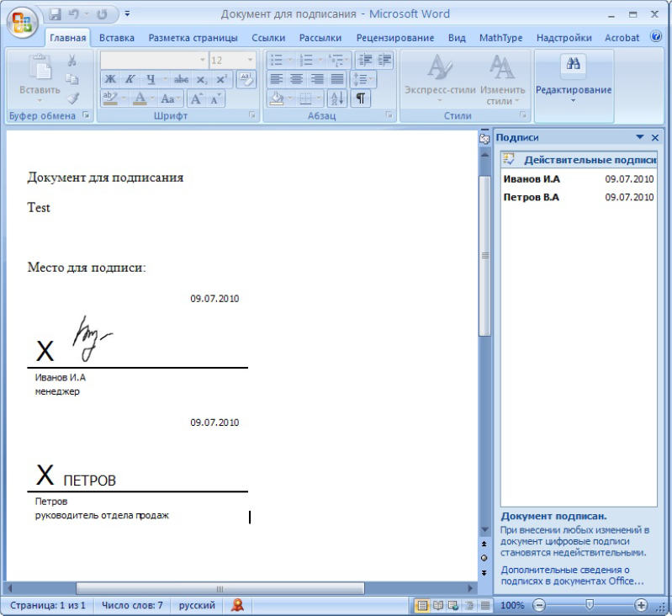Expand the Стили dialog launcher
The image size is (672, 616).
click(523, 115)
